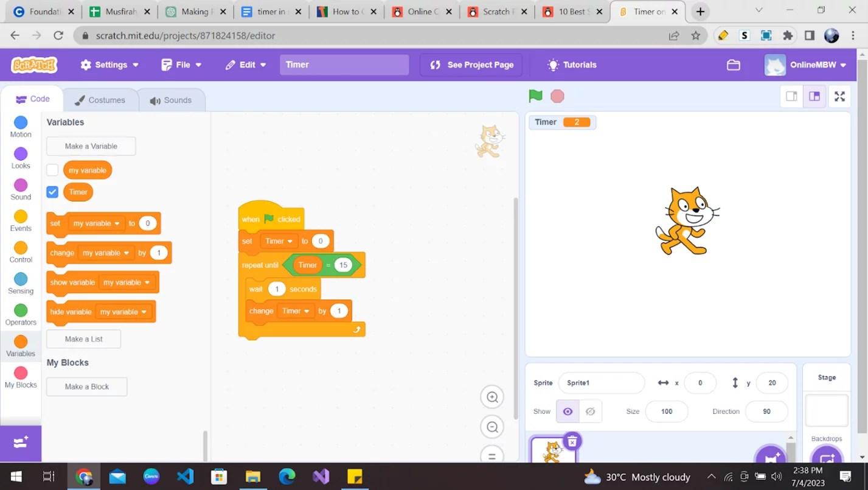Viewport: 868px width, 490px height.
Task: Select the Sensing block category
Action: click(20, 282)
